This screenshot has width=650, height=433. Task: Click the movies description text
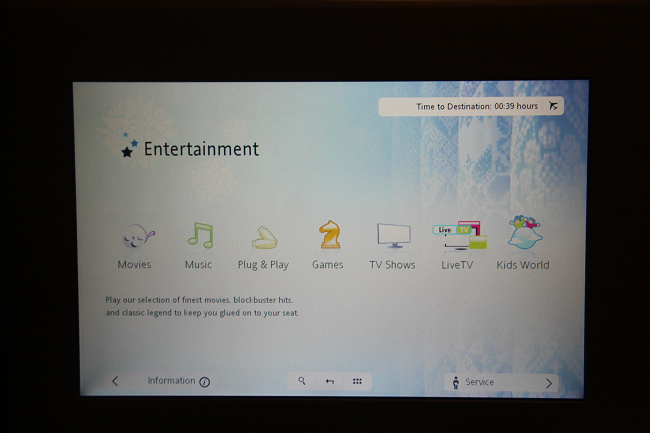pos(202,306)
